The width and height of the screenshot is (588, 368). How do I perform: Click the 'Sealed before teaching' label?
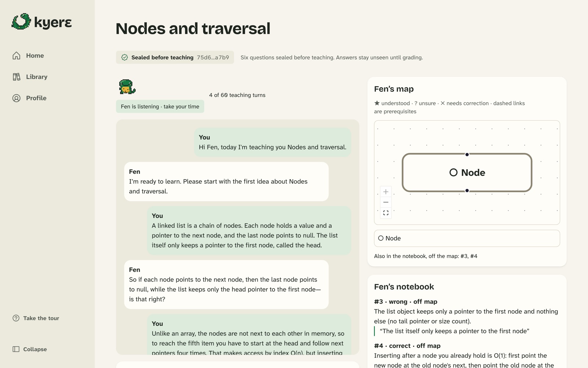pyautogui.click(x=162, y=57)
